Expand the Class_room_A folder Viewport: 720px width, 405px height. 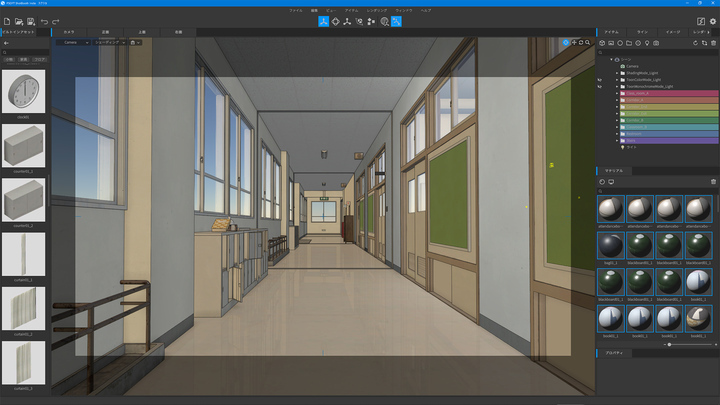(x=617, y=93)
